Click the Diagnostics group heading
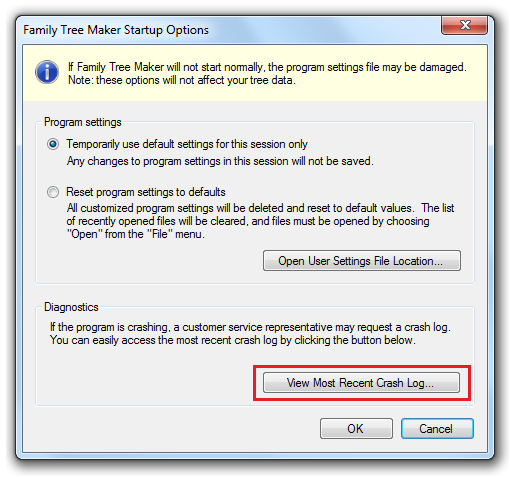 coord(71,307)
